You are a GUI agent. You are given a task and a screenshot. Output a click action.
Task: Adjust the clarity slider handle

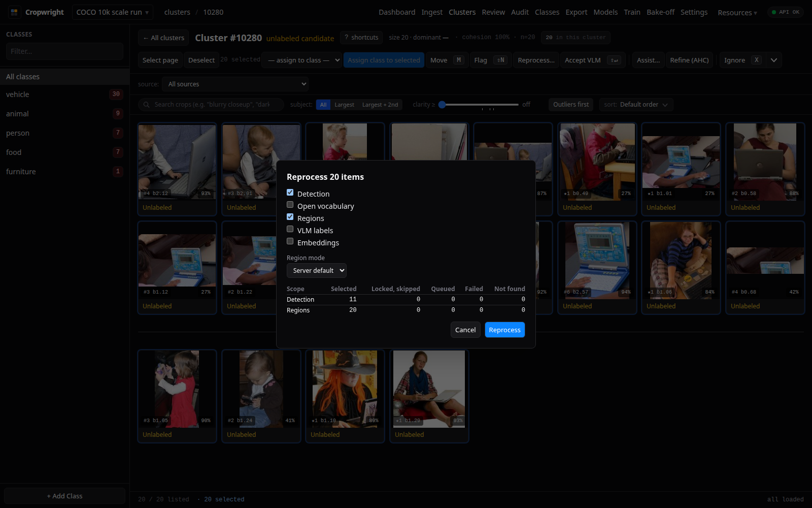(x=442, y=105)
